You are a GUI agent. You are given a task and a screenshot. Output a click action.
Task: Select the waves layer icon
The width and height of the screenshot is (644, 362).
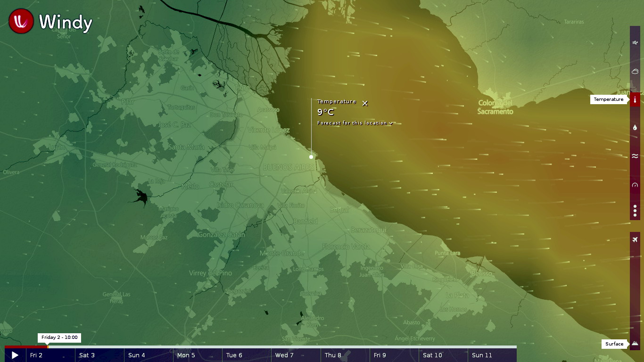point(635,156)
